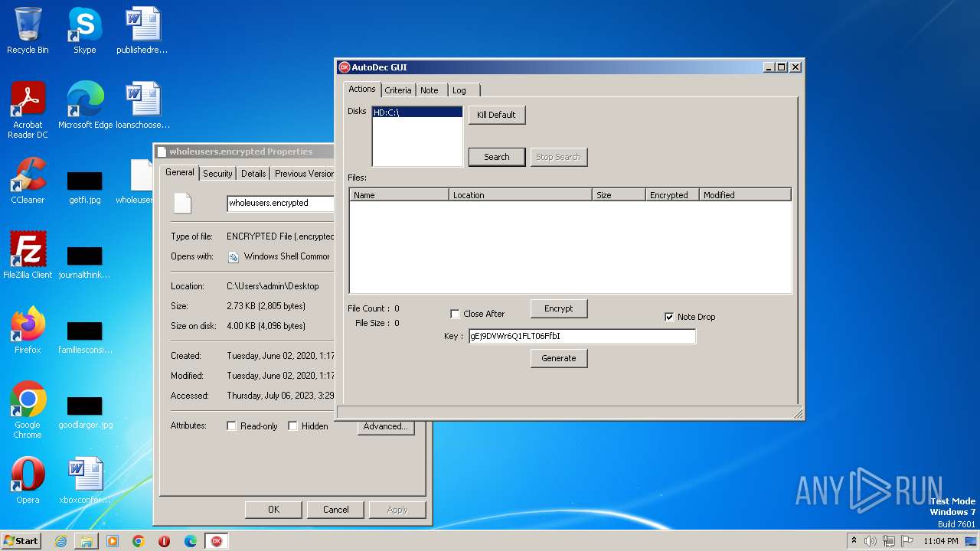Sort files by Modified column header
The height and width of the screenshot is (551, 980).
[x=745, y=195]
